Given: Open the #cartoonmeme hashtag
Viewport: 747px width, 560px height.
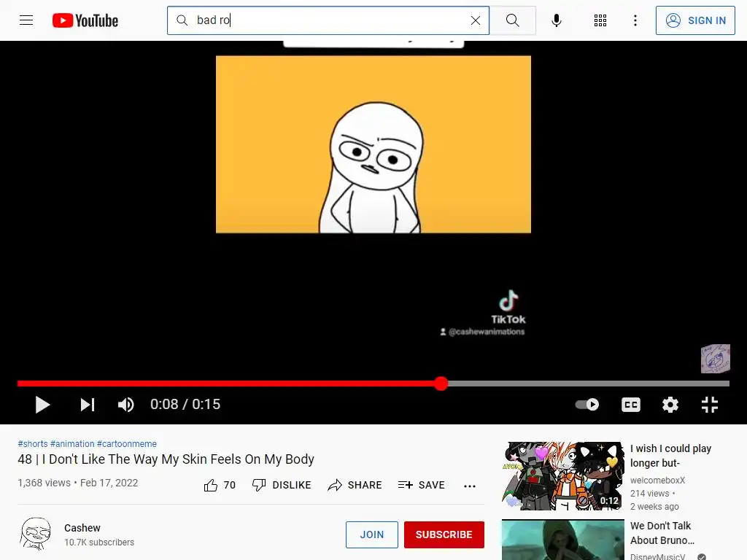Looking at the screenshot, I should 127,444.
